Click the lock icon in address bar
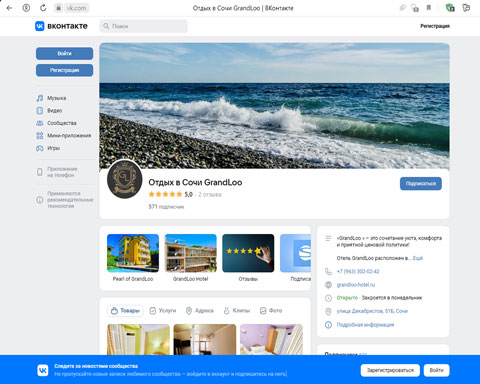 click(58, 8)
